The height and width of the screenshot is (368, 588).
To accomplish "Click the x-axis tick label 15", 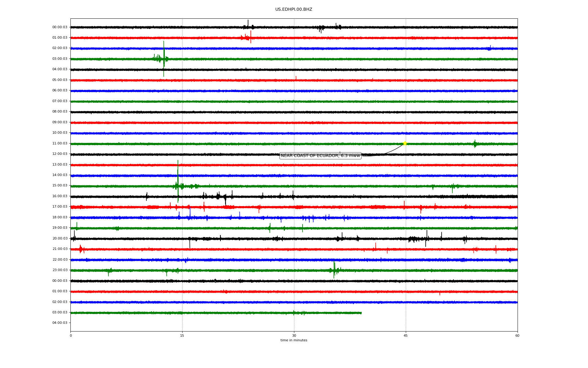I will pos(182,336).
